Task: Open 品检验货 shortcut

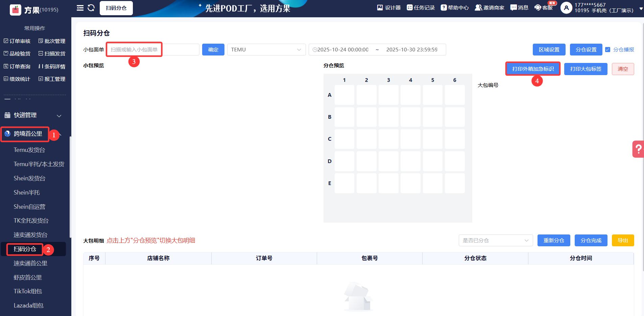Action: pyautogui.click(x=17, y=53)
